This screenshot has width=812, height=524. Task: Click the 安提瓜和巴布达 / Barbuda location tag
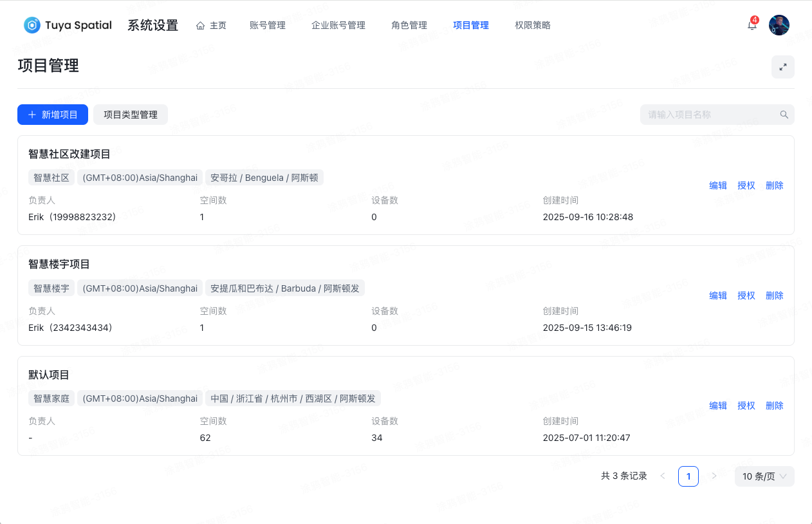pyautogui.click(x=285, y=288)
